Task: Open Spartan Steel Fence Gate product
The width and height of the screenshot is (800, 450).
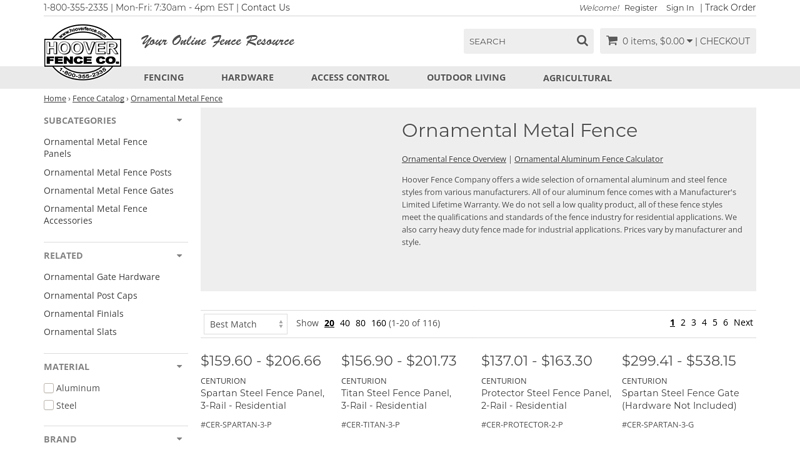Action: 680,399
